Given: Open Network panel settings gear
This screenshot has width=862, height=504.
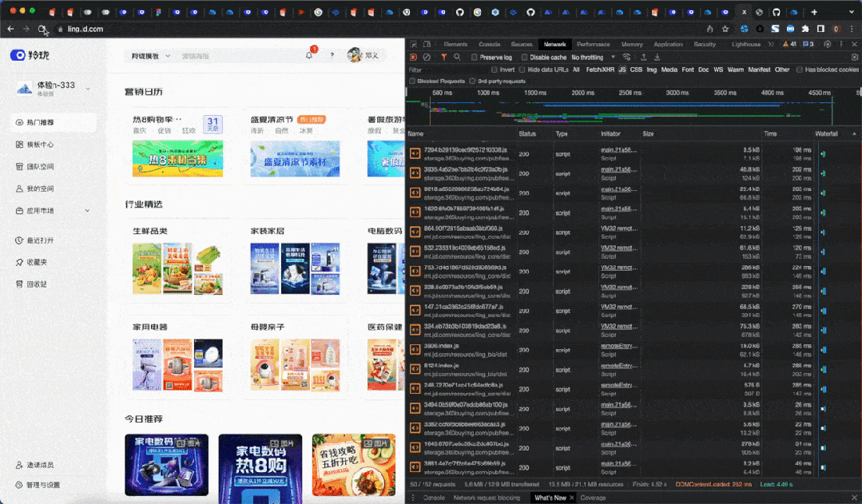Looking at the screenshot, I should [x=854, y=58].
